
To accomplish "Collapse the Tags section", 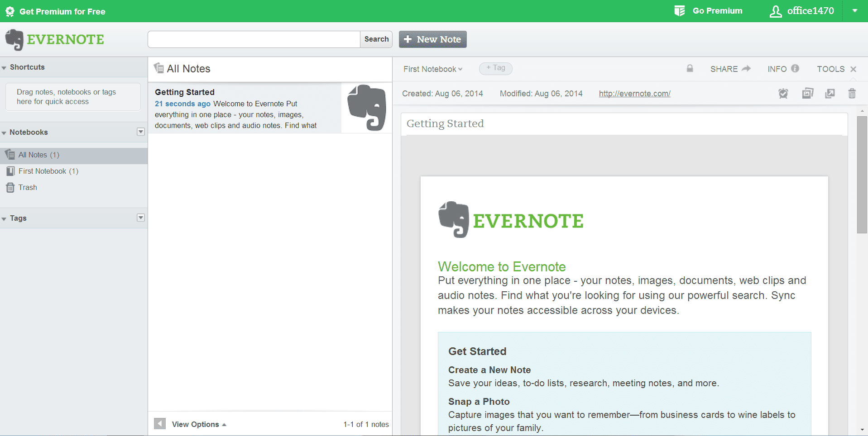I will tap(4, 218).
